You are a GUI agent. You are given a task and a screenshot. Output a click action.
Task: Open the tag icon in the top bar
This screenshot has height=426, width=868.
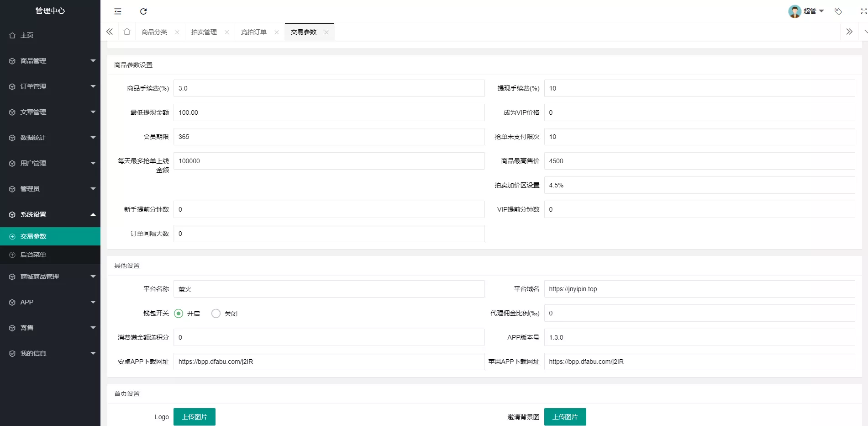[x=838, y=11]
